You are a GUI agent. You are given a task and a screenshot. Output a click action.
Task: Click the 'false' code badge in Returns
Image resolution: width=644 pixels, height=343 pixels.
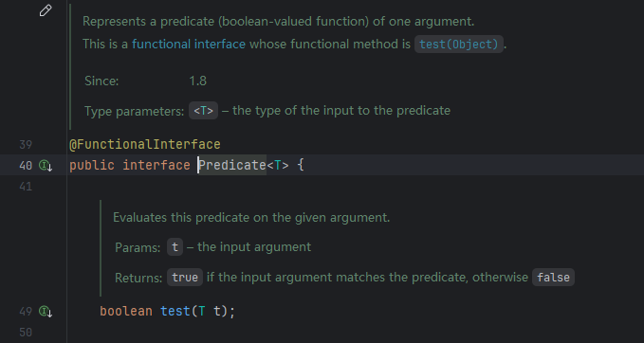[x=553, y=278]
